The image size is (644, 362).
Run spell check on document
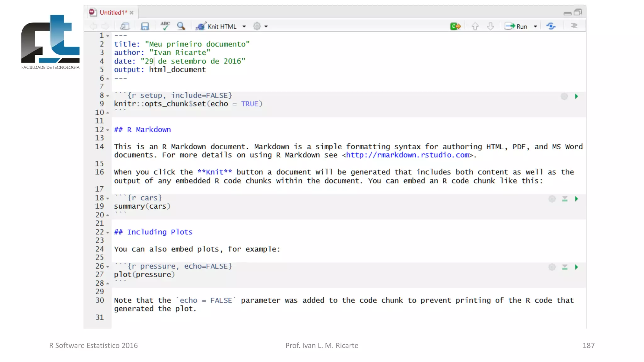165,26
